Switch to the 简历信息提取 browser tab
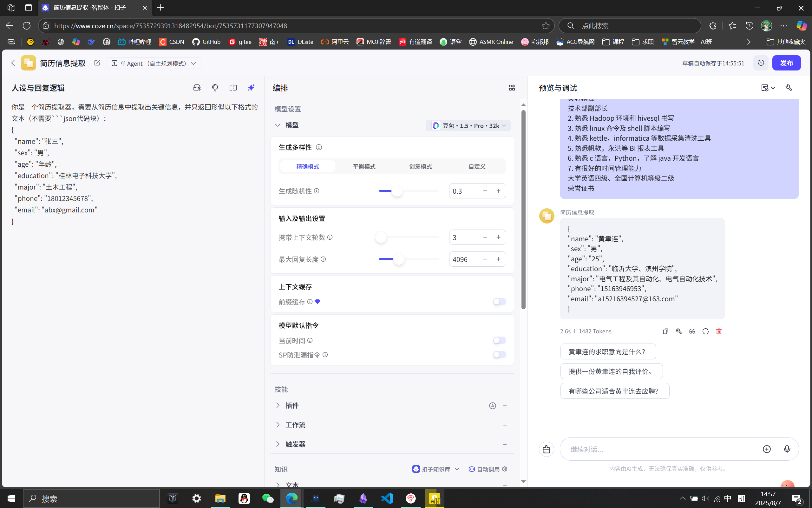812x508 pixels. [x=95, y=8]
